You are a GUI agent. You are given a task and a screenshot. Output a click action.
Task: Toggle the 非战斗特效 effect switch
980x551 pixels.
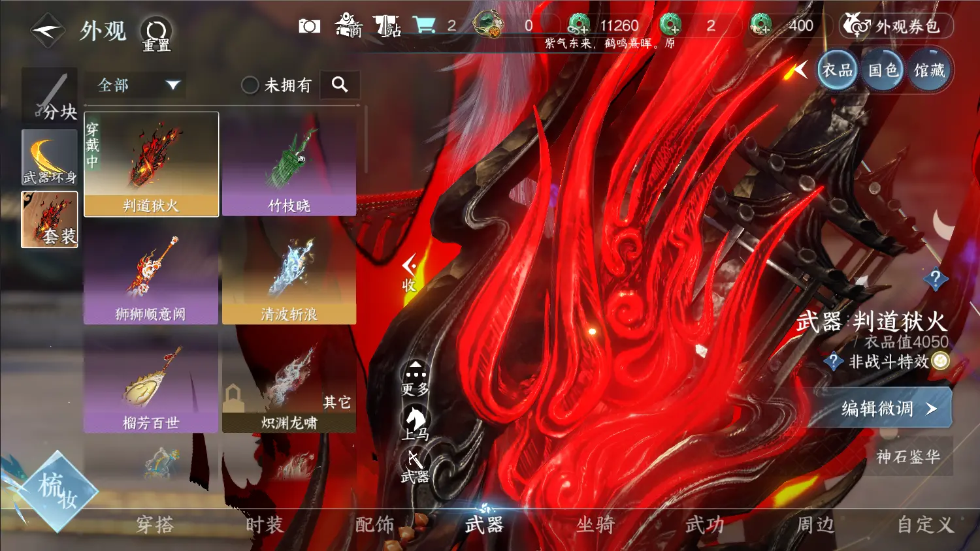pos(940,360)
